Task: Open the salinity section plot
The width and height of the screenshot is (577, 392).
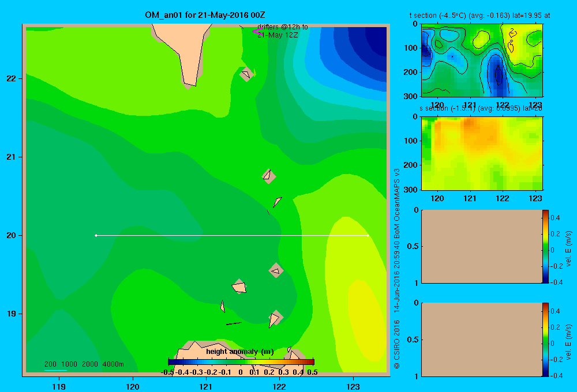Action: point(482,153)
